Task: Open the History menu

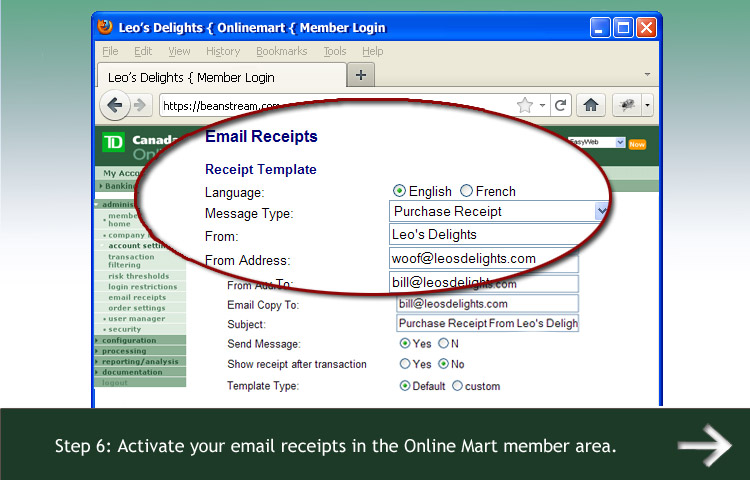Action: (223, 51)
